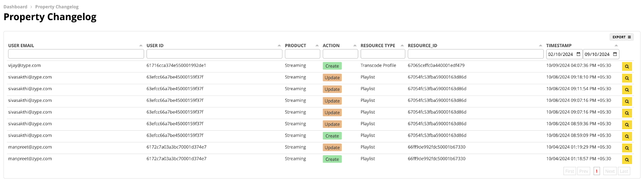644x181 pixels.
Task: Click the Property Changelog page heading
Action: 50,17
